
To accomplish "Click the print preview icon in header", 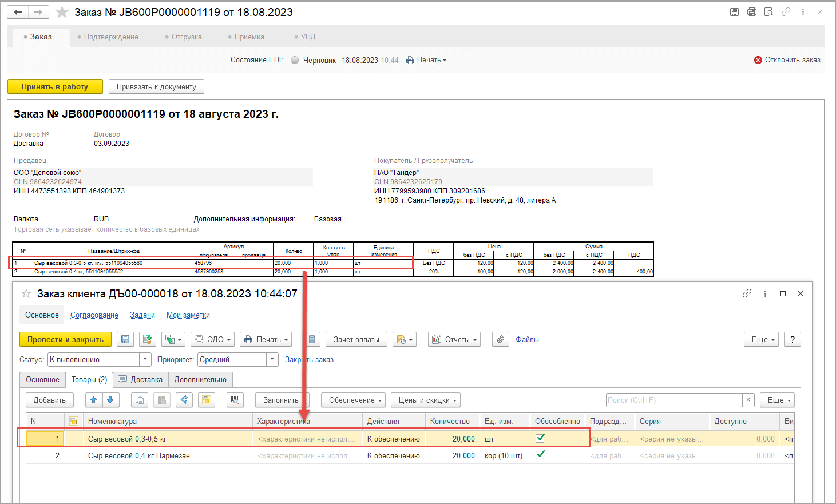I will [x=768, y=12].
